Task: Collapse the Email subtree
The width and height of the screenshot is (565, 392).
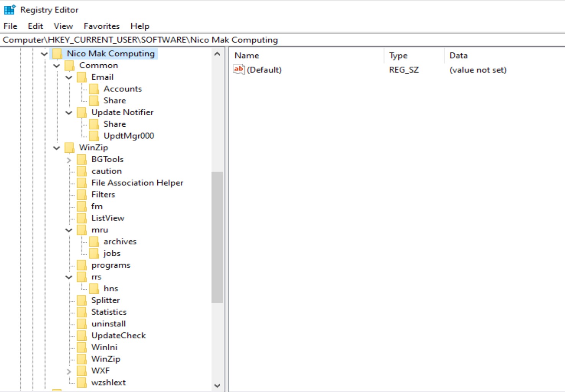Action: [x=68, y=77]
